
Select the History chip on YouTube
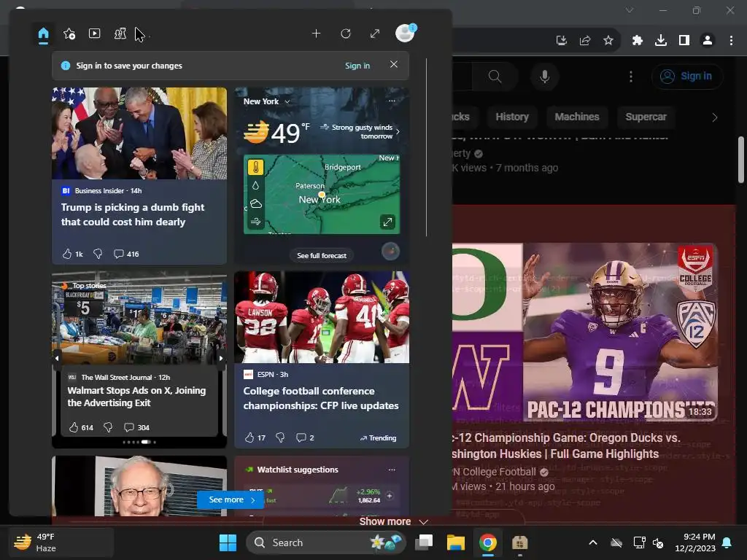pos(512,117)
